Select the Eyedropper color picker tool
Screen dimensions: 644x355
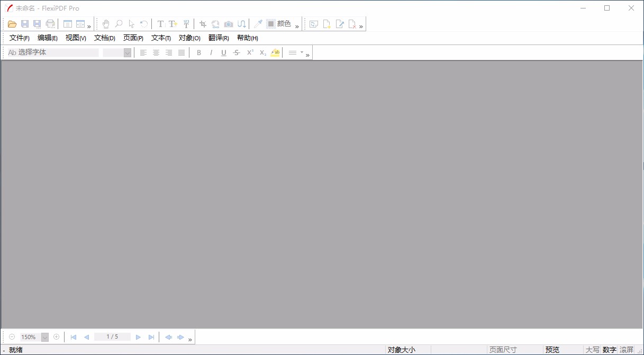pos(258,24)
